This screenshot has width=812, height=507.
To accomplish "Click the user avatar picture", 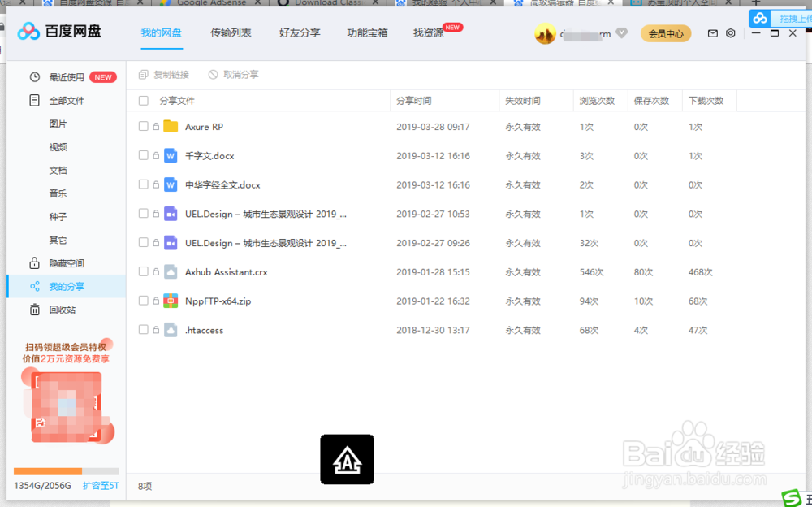I will (x=545, y=33).
